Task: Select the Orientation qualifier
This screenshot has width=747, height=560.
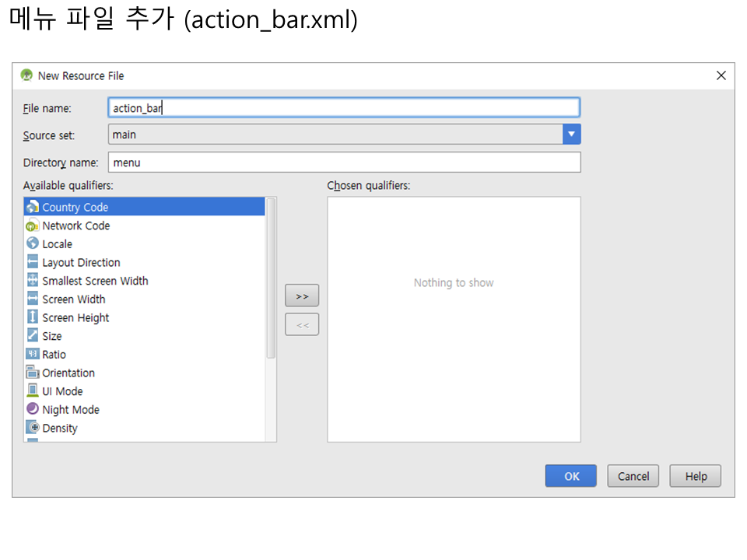Action: 68,373
